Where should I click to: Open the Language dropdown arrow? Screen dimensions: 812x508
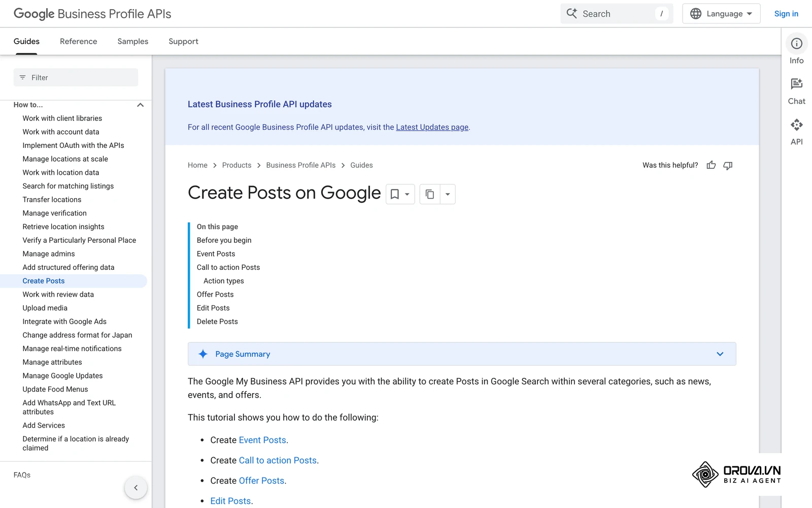(750, 14)
